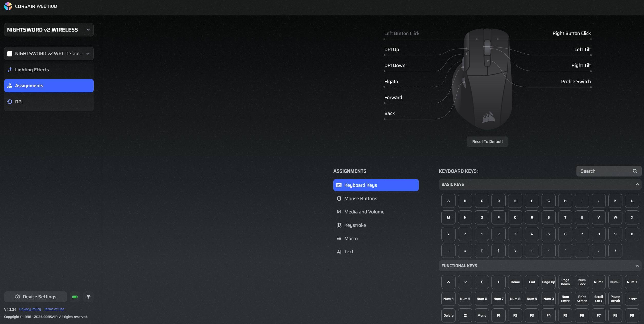Select Media and Volume assignment type

tap(376, 212)
